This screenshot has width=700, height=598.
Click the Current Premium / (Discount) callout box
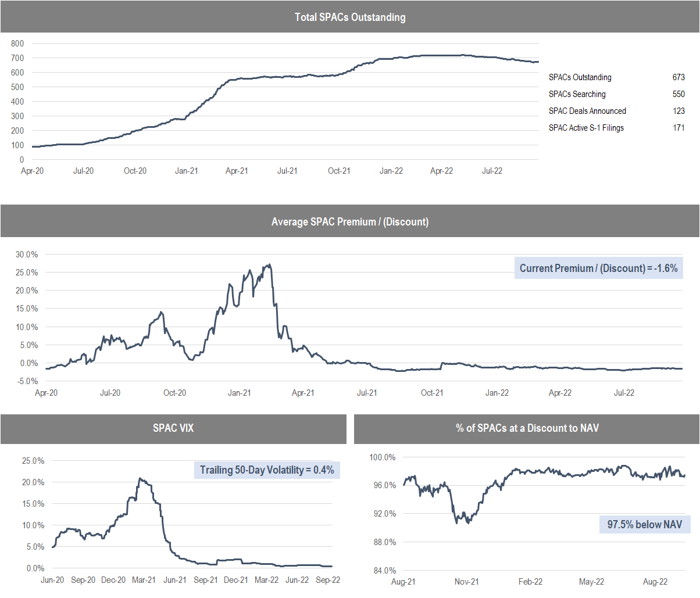[598, 268]
